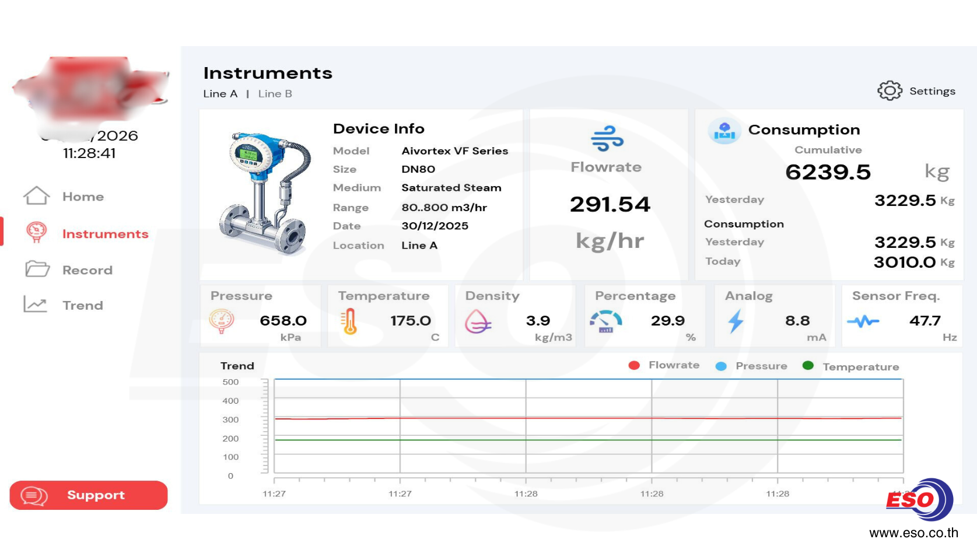
Task: Click the Home house icon
Action: tap(36, 196)
